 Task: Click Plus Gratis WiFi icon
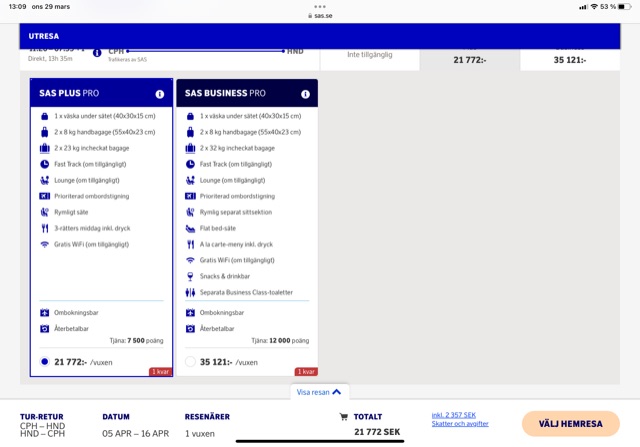click(x=44, y=244)
